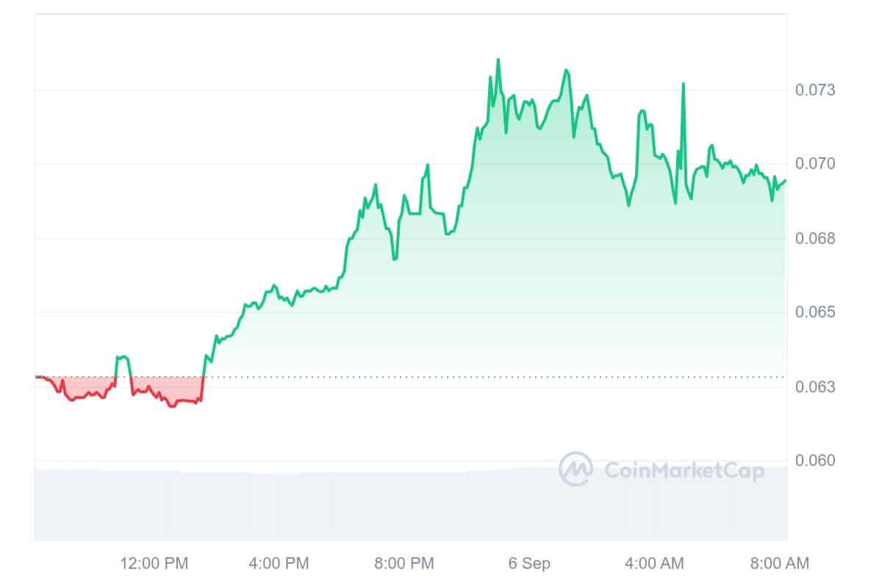Screen dimensions: 882x588
Task: Click the 0.073 price axis label
Action: 815,90
